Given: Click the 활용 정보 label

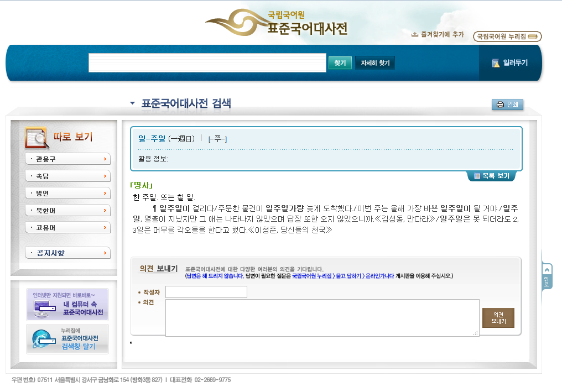Looking at the screenshot, I should click(153, 159).
